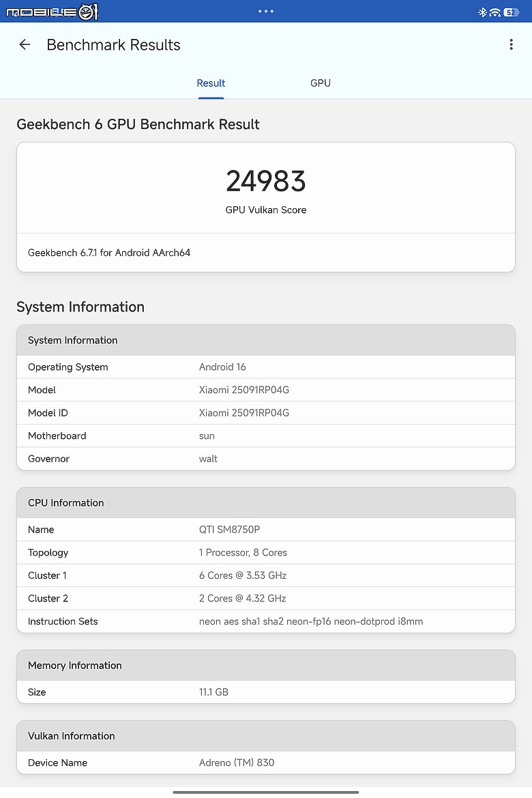Select the GPU Vulkan Score label
The image size is (532, 798).
[266, 210]
